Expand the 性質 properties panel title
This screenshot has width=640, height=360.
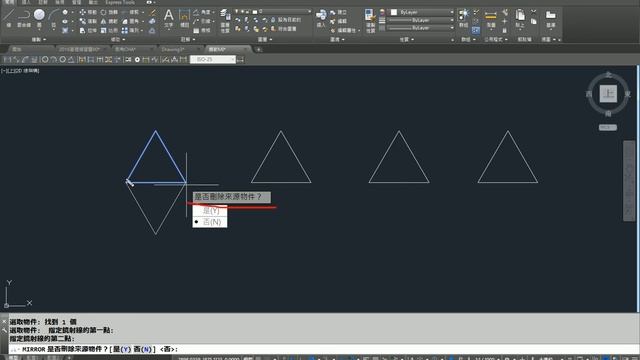tap(407, 40)
